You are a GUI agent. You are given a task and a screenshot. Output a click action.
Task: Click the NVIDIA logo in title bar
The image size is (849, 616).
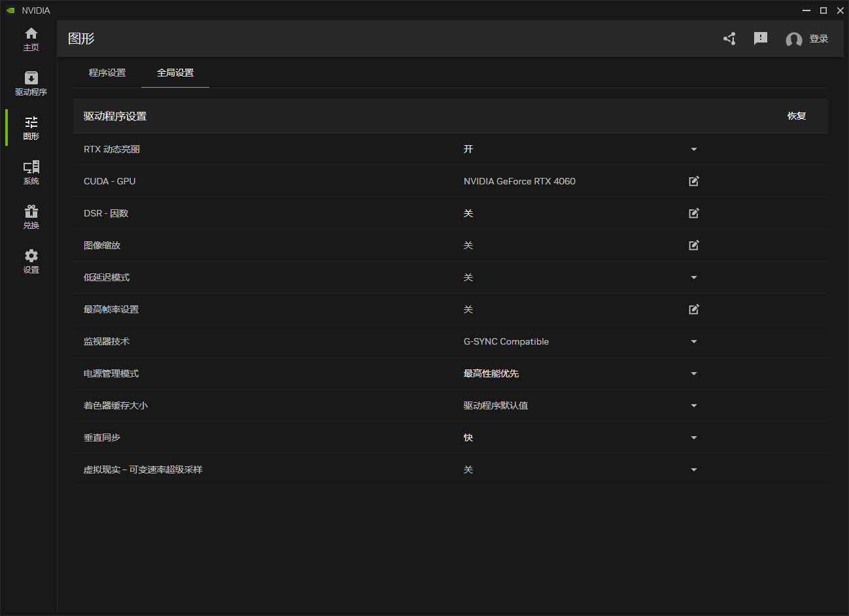coord(10,10)
